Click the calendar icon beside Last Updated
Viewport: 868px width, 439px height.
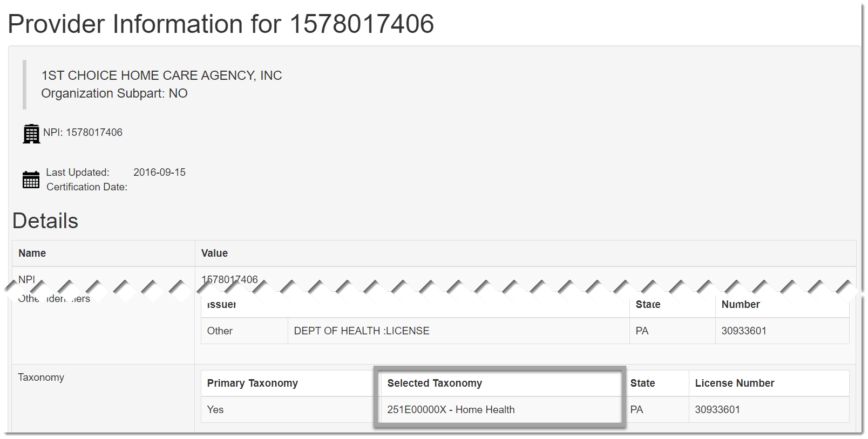pos(31,180)
